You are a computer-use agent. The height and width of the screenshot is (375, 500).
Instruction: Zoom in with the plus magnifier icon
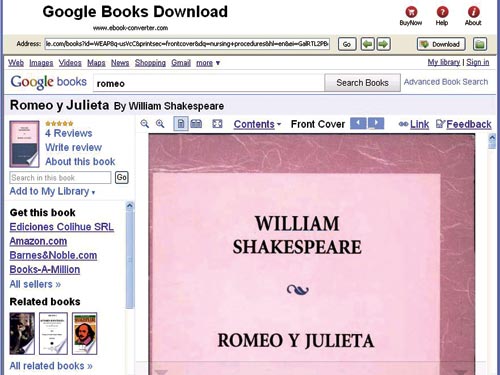160,124
